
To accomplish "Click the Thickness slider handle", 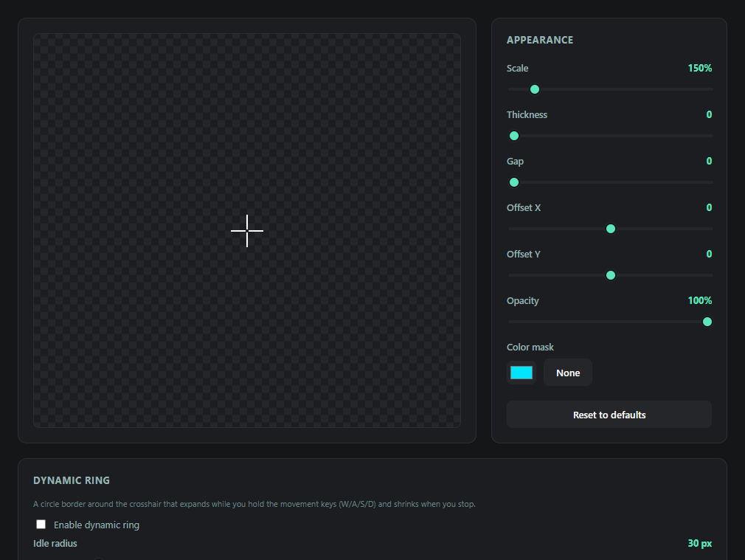I will pyautogui.click(x=514, y=136).
